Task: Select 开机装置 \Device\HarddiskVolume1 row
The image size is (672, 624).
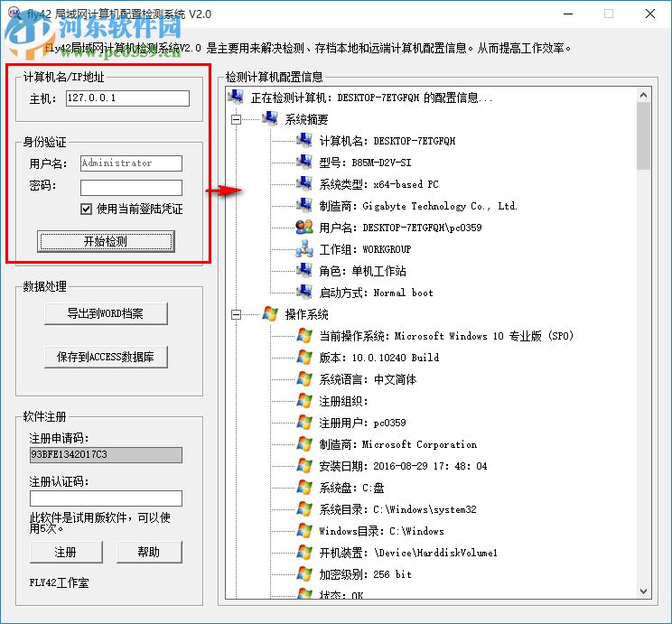Action: pyautogui.click(x=408, y=553)
